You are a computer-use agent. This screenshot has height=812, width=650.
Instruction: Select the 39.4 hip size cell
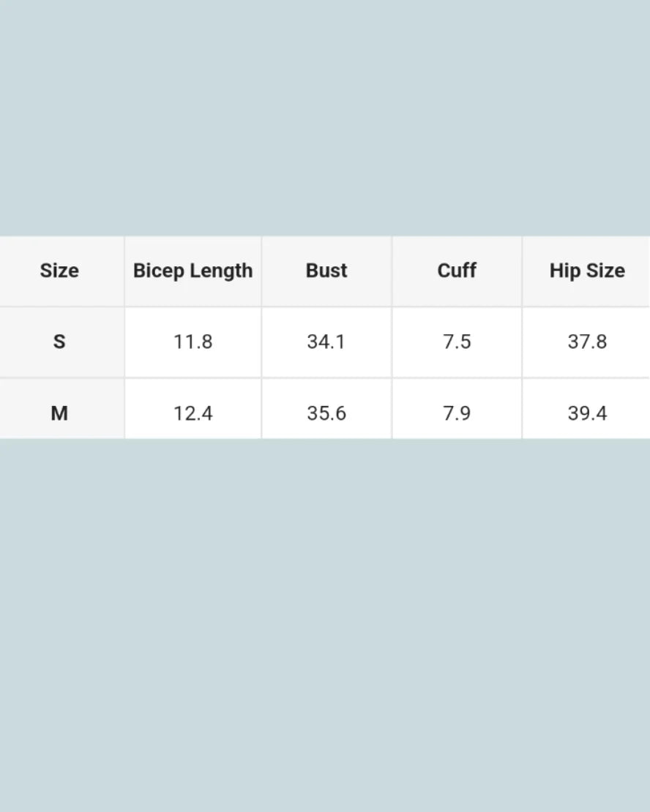587,413
